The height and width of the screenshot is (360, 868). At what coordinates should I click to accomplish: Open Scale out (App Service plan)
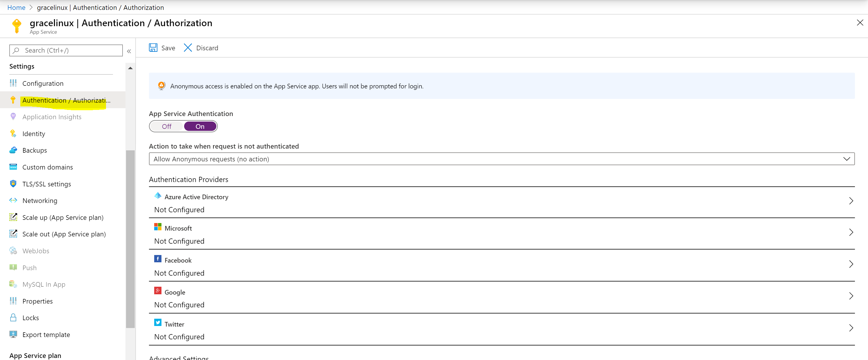point(63,234)
